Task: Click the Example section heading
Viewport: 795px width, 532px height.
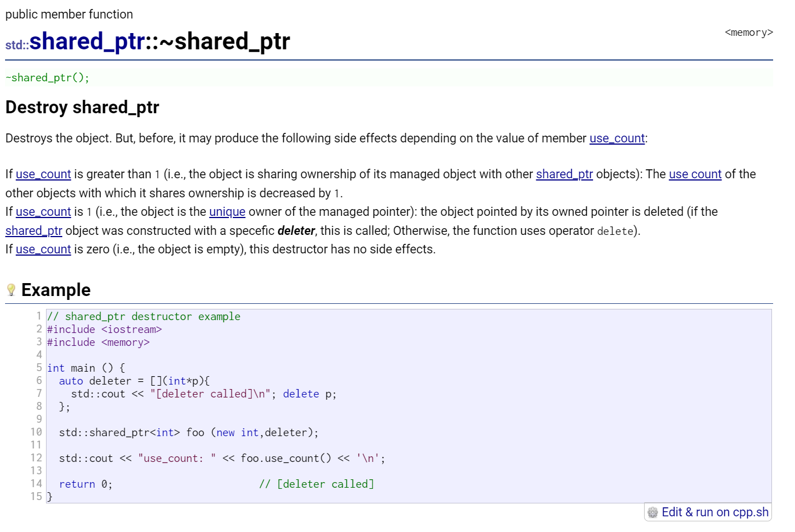Action: click(x=56, y=290)
